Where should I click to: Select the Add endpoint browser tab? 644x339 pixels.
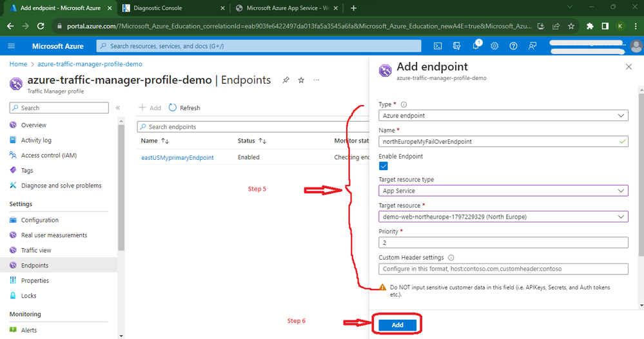pos(60,8)
